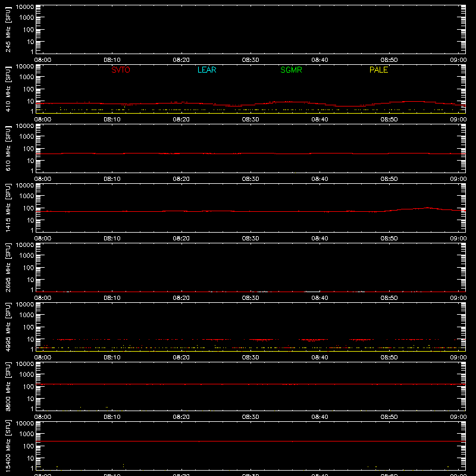Click the red SVTO station legend label
The image size is (476, 476).
point(121,70)
